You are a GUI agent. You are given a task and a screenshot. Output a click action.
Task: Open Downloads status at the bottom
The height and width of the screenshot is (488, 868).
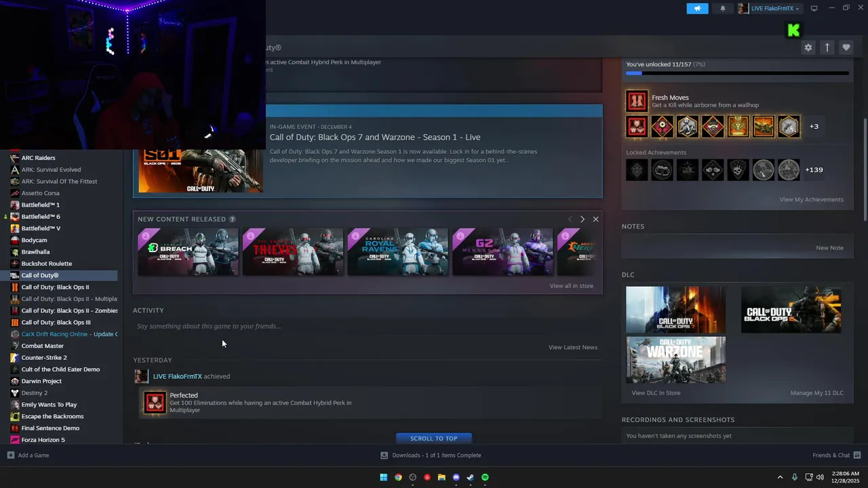(431, 455)
